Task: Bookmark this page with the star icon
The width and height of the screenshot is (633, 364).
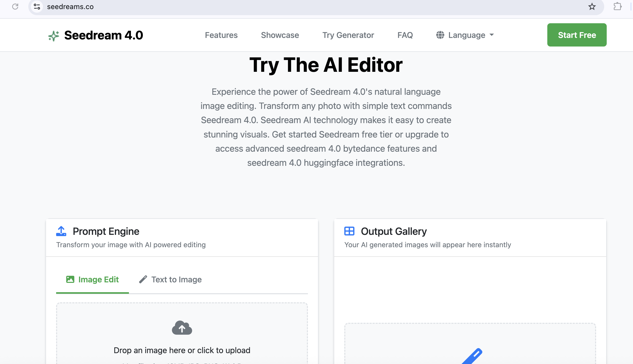Action: tap(592, 7)
